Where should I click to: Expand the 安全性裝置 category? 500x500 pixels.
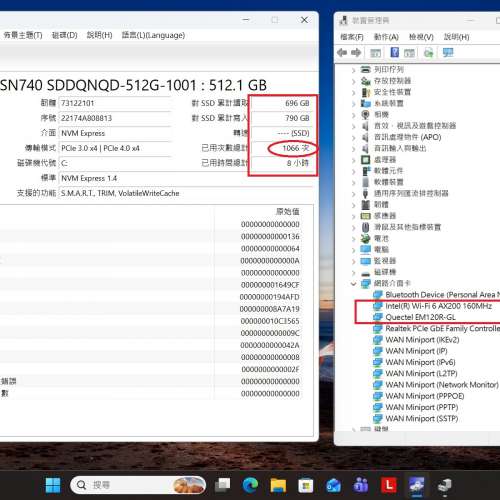coord(354,92)
